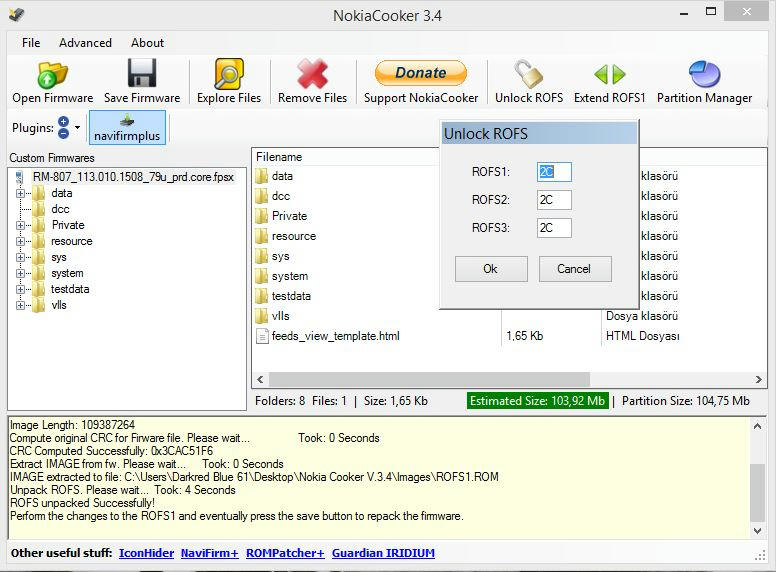Viewport: 776px width, 572px height.
Task: Expand the sys folder in tree
Action: click(x=20, y=257)
